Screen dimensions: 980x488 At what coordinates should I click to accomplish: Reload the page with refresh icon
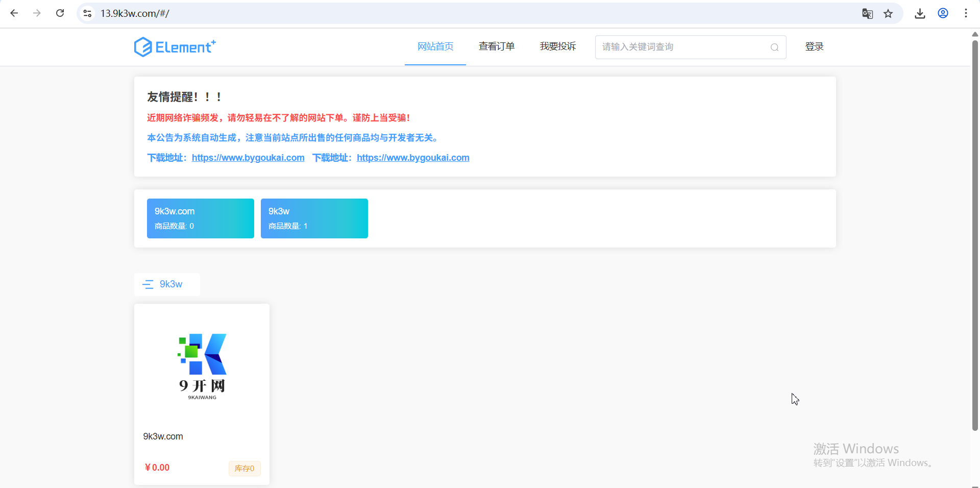(x=60, y=13)
